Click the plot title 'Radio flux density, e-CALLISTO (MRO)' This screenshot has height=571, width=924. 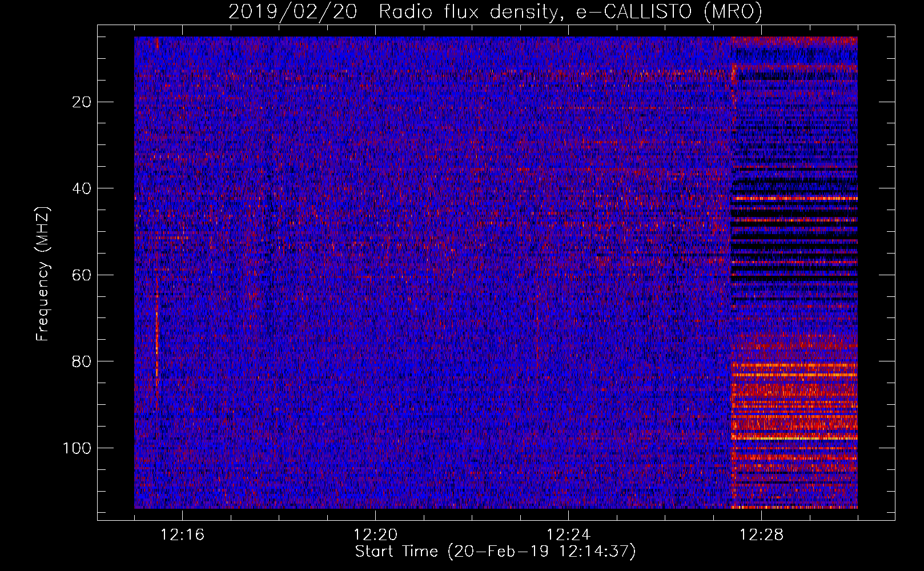pyautogui.click(x=570, y=12)
